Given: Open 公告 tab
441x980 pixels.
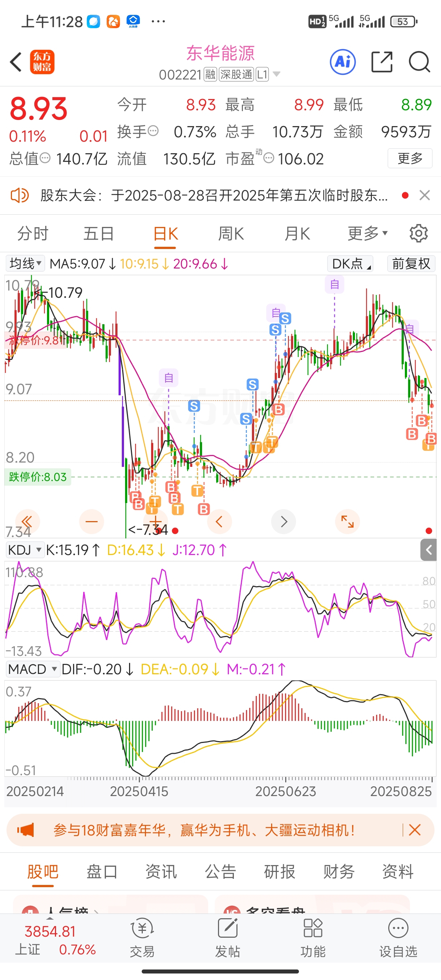Looking at the screenshot, I should pyautogui.click(x=220, y=871).
